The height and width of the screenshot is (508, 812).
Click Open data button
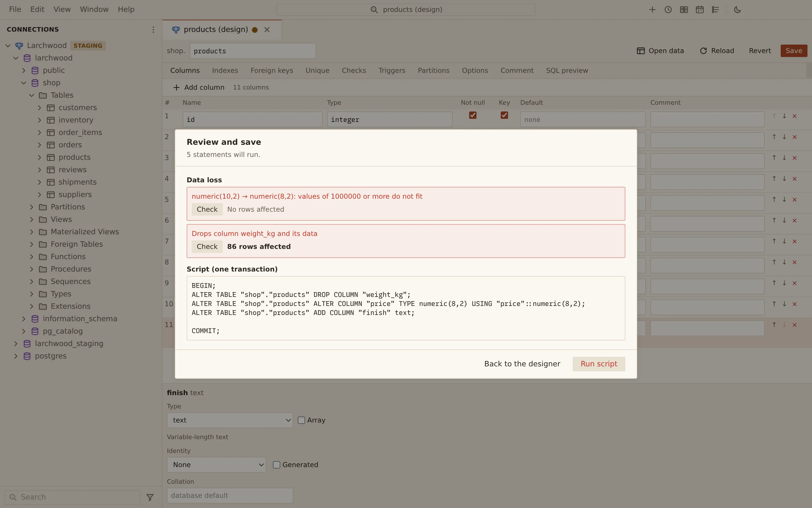pos(660,51)
